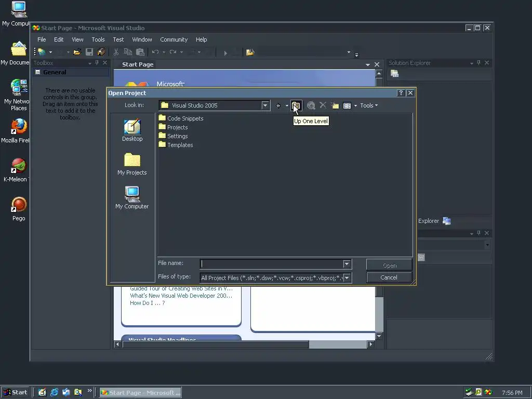Screen dimensions: 532x399
Task: Open the back arrow history dropdown
Action: coord(287,105)
